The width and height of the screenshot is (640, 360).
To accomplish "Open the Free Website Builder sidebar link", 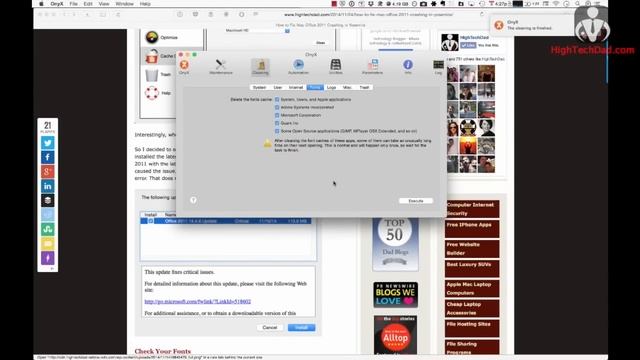I will coord(472,249).
